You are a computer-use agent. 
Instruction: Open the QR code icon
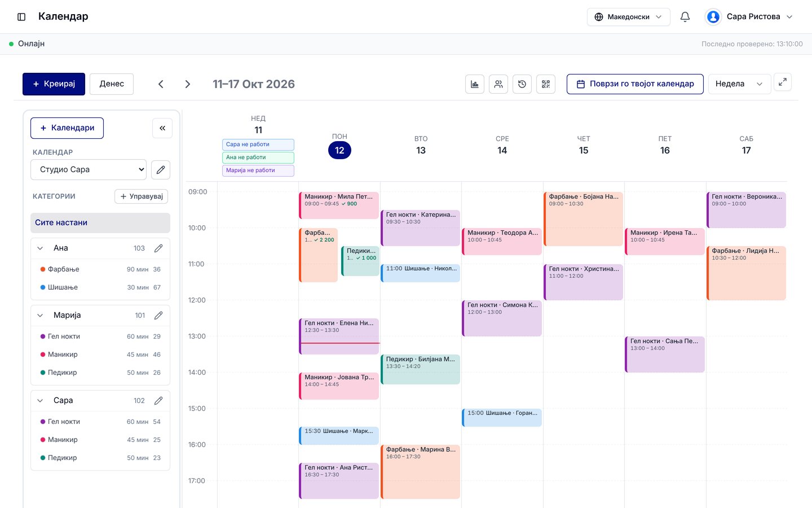pos(546,84)
